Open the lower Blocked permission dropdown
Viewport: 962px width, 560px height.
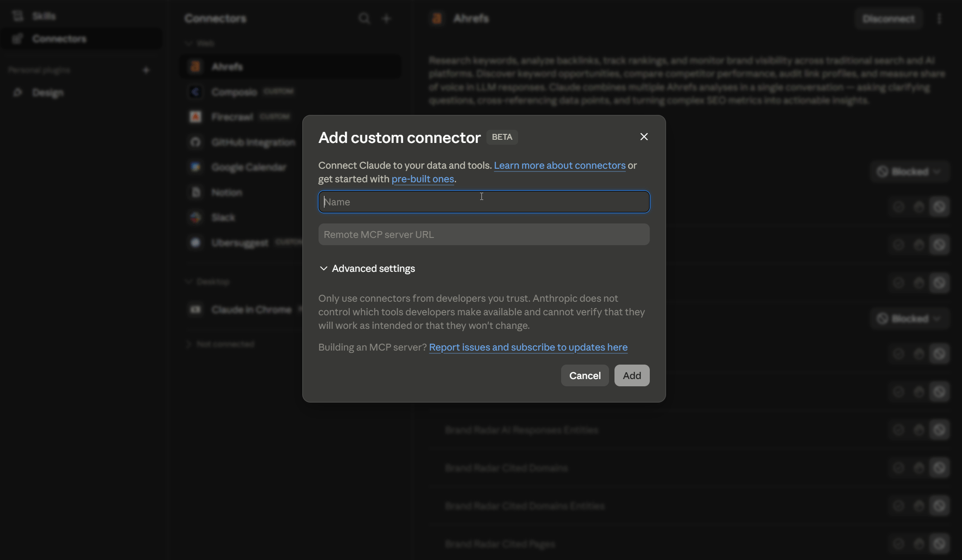pyautogui.click(x=909, y=319)
